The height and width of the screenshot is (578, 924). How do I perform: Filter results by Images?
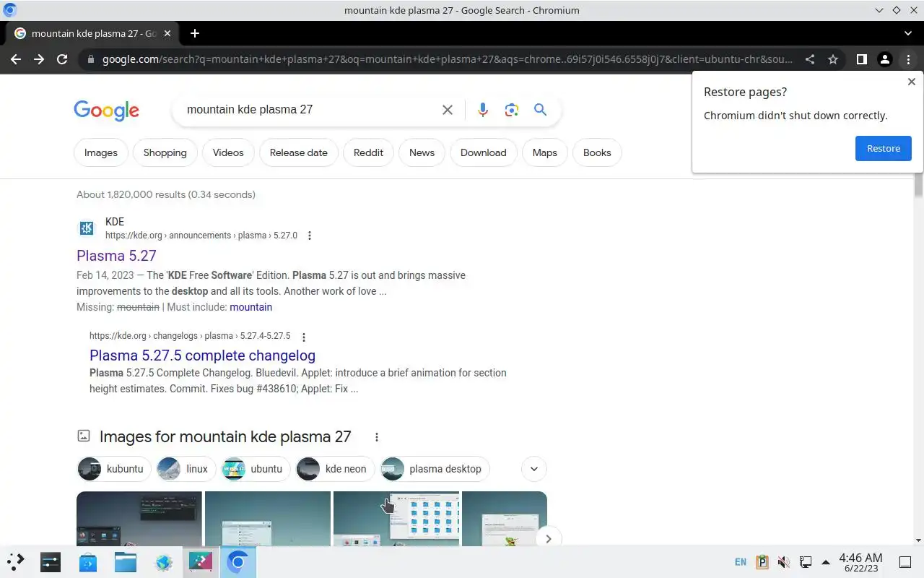click(x=101, y=152)
